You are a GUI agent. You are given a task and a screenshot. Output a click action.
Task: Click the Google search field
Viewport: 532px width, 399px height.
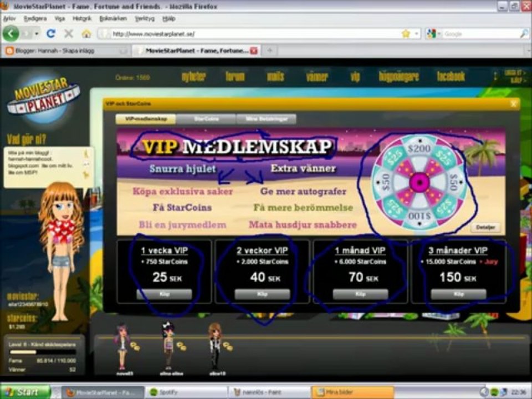pos(480,34)
